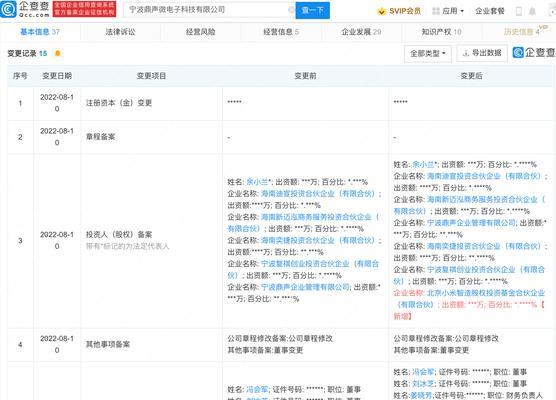
Task: Select the 注册资本（金）变更 row item
Action: (x=119, y=103)
